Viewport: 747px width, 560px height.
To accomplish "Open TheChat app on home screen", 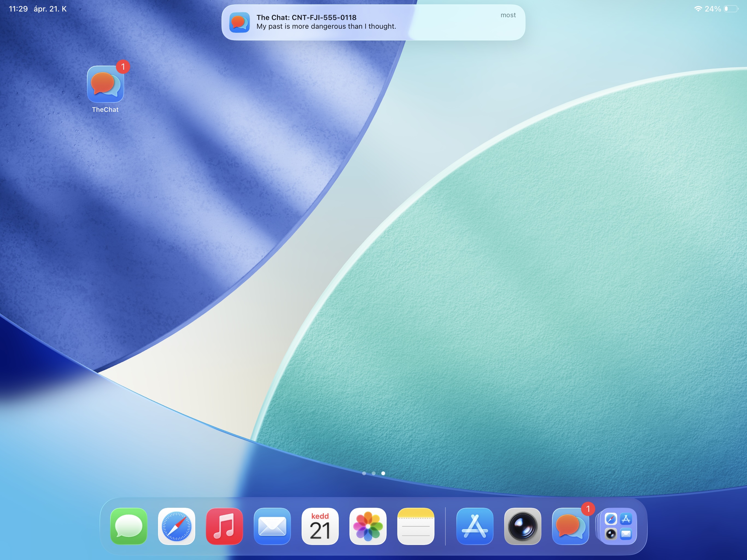I will pyautogui.click(x=105, y=84).
